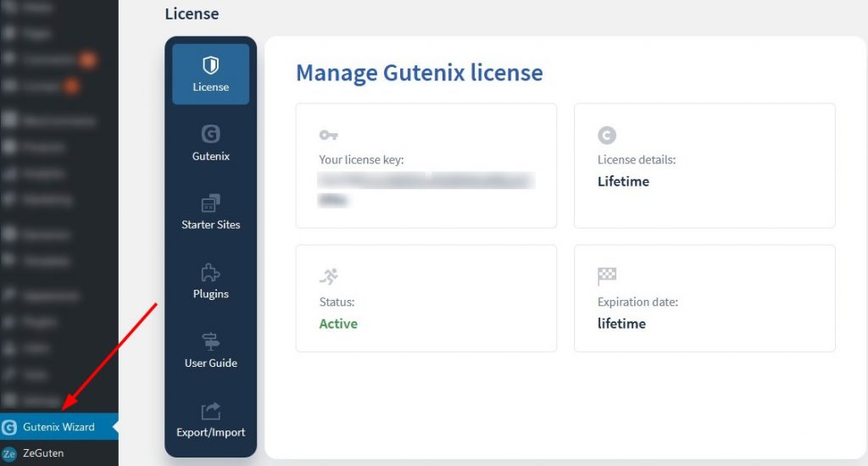
Task: Click the 'License details:' label
Action: (x=637, y=160)
